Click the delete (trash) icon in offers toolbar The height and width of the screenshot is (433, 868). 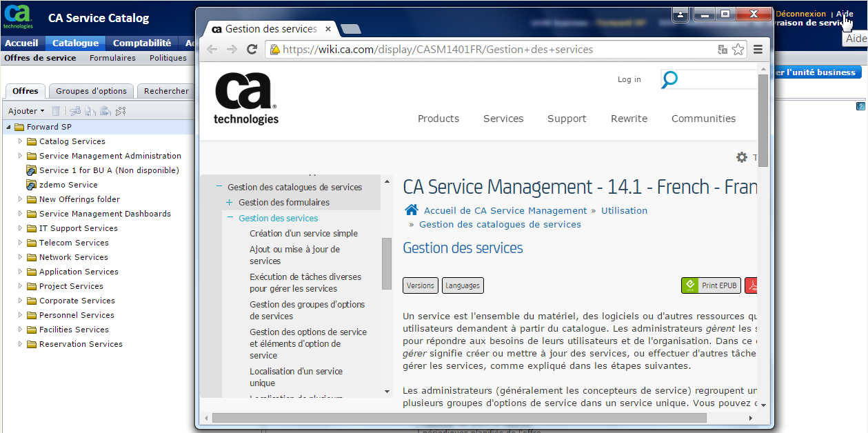pyautogui.click(x=57, y=111)
